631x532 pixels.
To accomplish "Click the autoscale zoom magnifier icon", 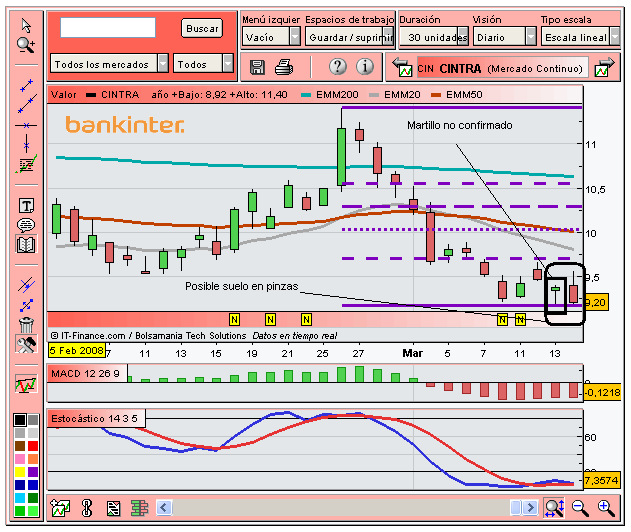I will 554,508.
